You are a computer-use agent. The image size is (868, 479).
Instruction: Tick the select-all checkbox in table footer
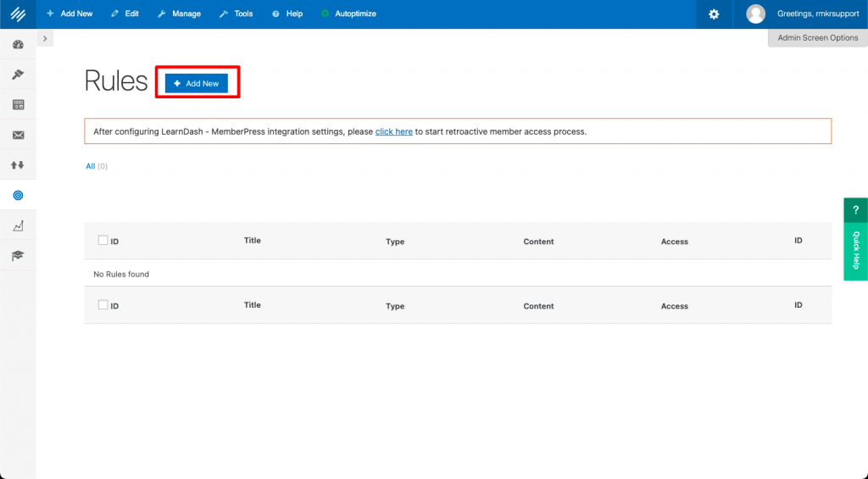(x=103, y=305)
